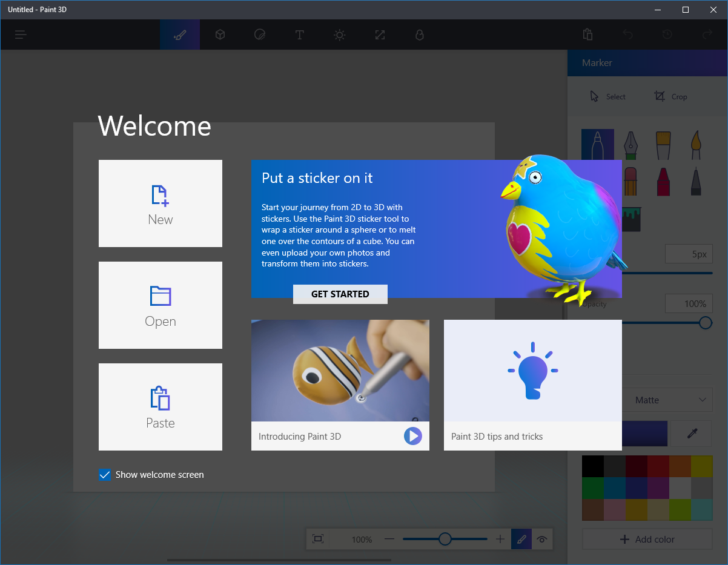Expand the Matte material dropdown
The height and width of the screenshot is (565, 728).
pos(667,400)
